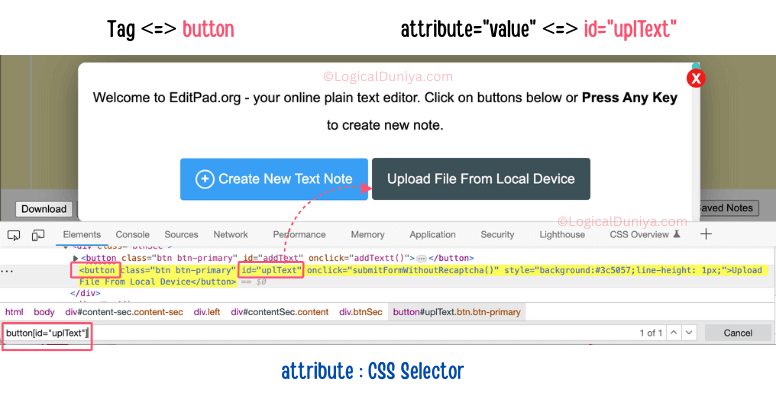Open the Sources tab
The height and width of the screenshot is (400, 776).
[x=181, y=235]
